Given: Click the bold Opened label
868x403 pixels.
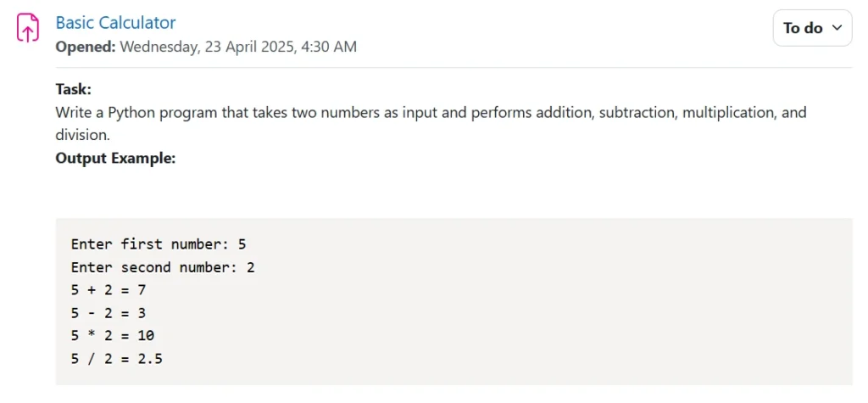Looking at the screenshot, I should pos(86,47).
